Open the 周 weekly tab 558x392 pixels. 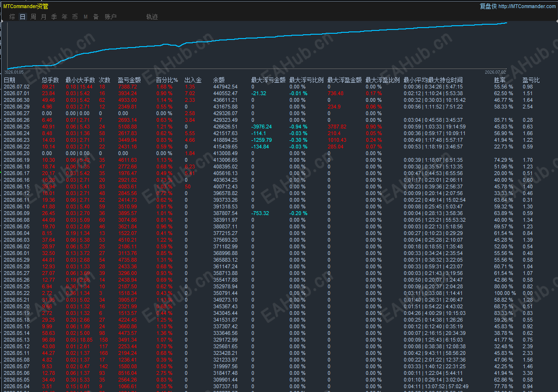click(33, 17)
